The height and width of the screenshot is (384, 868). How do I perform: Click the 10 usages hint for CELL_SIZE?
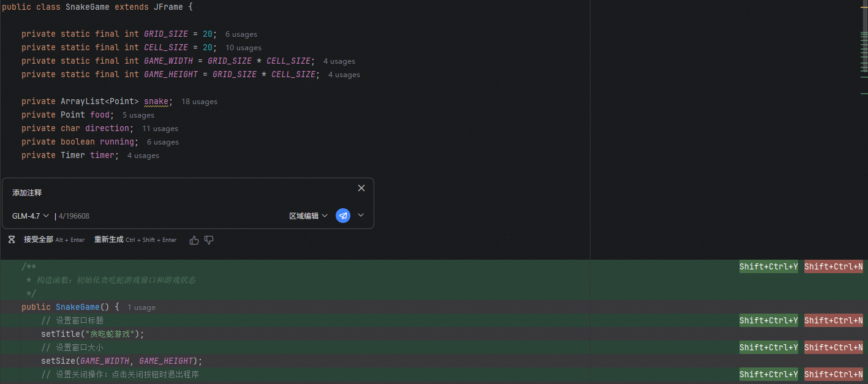(243, 48)
